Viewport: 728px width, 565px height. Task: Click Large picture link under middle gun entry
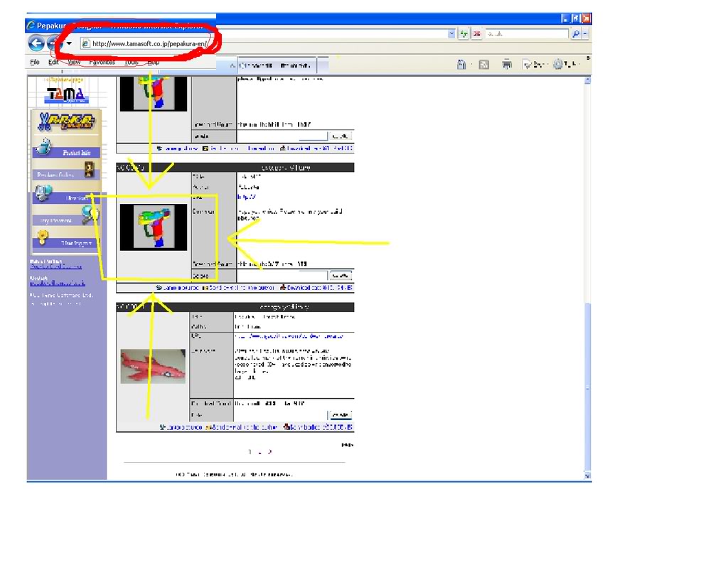pyautogui.click(x=177, y=288)
